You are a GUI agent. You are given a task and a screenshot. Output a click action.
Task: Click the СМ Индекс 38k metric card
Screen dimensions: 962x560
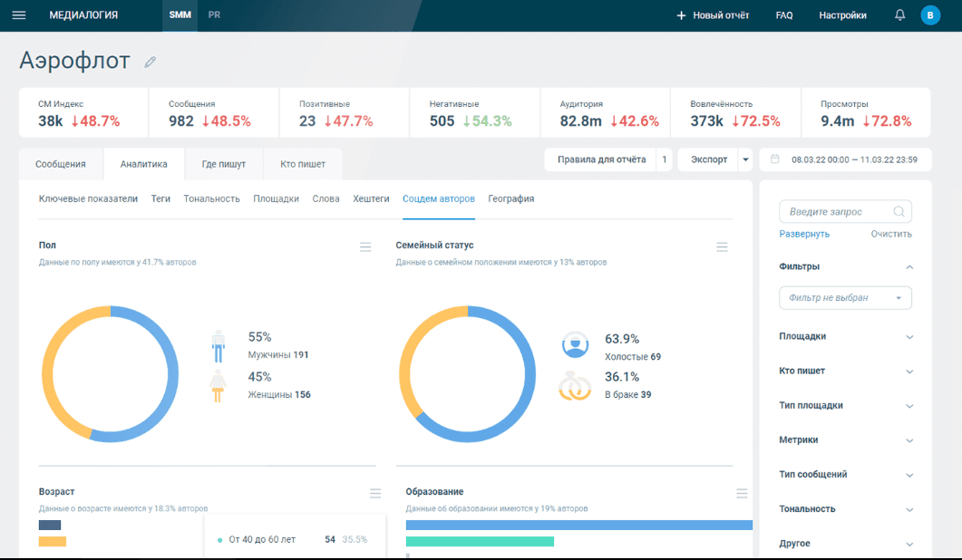(x=83, y=113)
